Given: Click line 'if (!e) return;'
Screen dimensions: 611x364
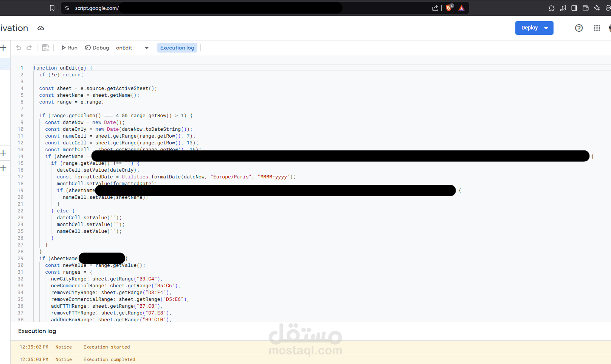Looking at the screenshot, I should (61, 75).
